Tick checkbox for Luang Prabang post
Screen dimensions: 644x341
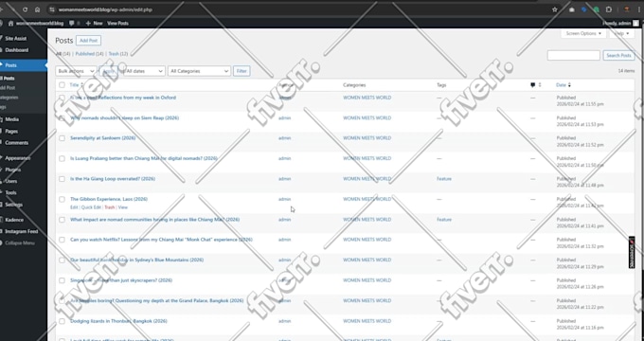[x=62, y=158]
